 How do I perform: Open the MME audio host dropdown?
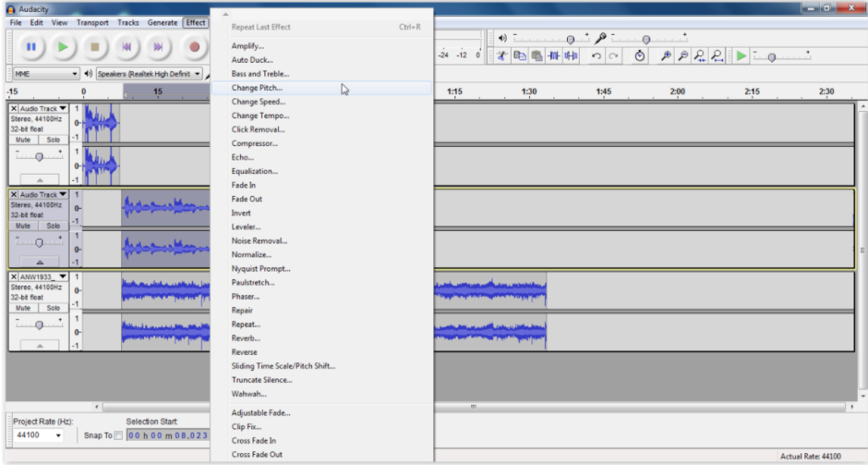46,74
